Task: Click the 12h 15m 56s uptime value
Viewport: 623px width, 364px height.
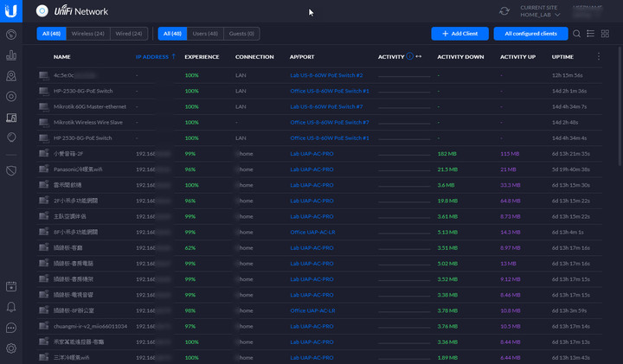Action: (568, 75)
